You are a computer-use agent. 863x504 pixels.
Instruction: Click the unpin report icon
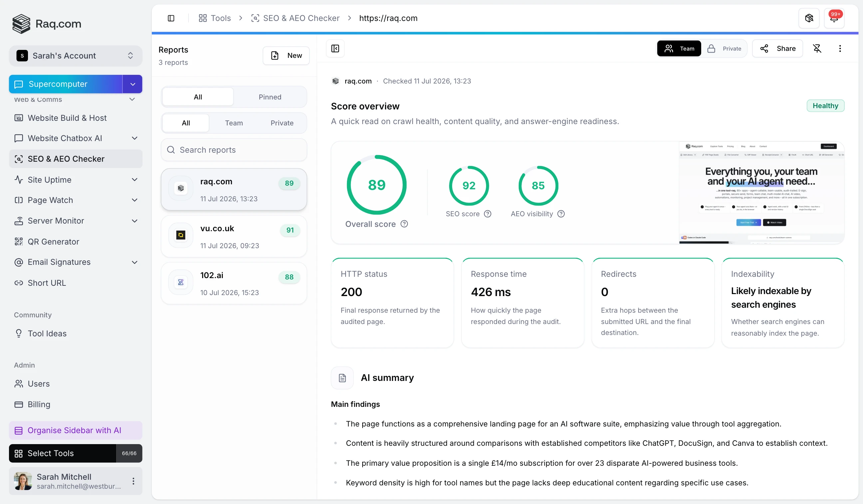coord(817,49)
